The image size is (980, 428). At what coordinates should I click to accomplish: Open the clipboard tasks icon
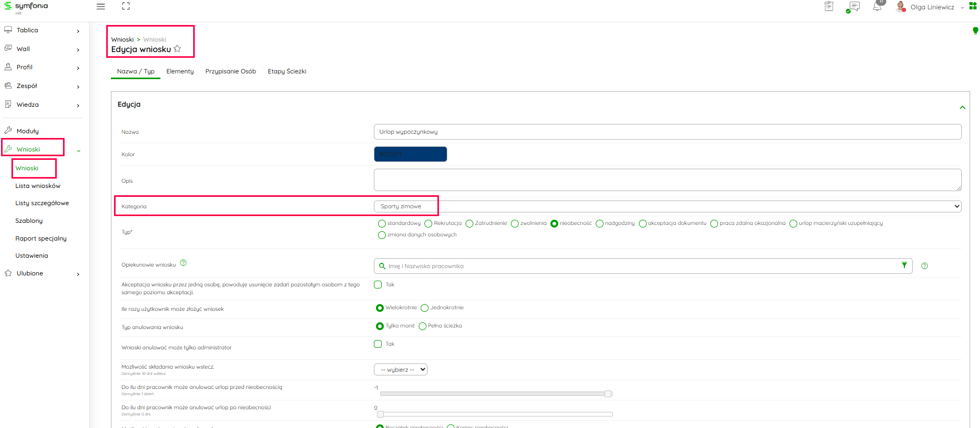click(x=829, y=7)
